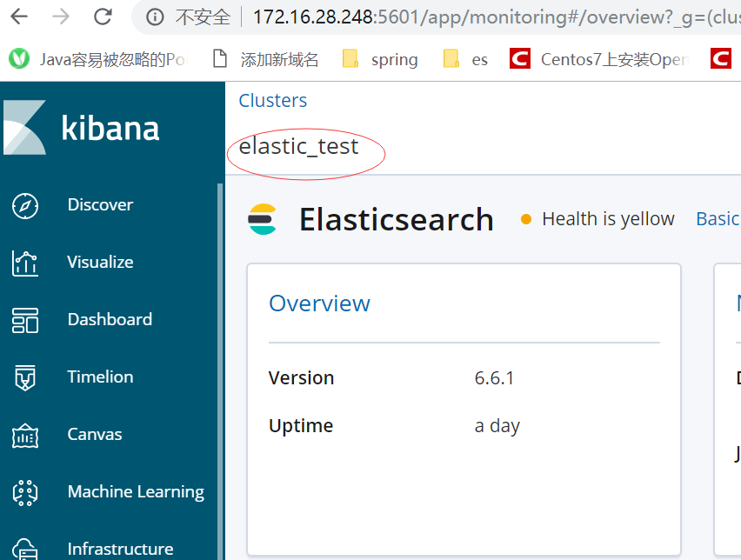
Task: Open the Machine Learning menu item
Action: 136,492
